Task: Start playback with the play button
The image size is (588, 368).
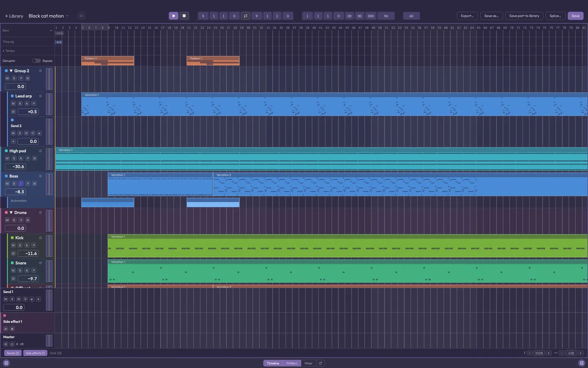Action: (x=174, y=16)
